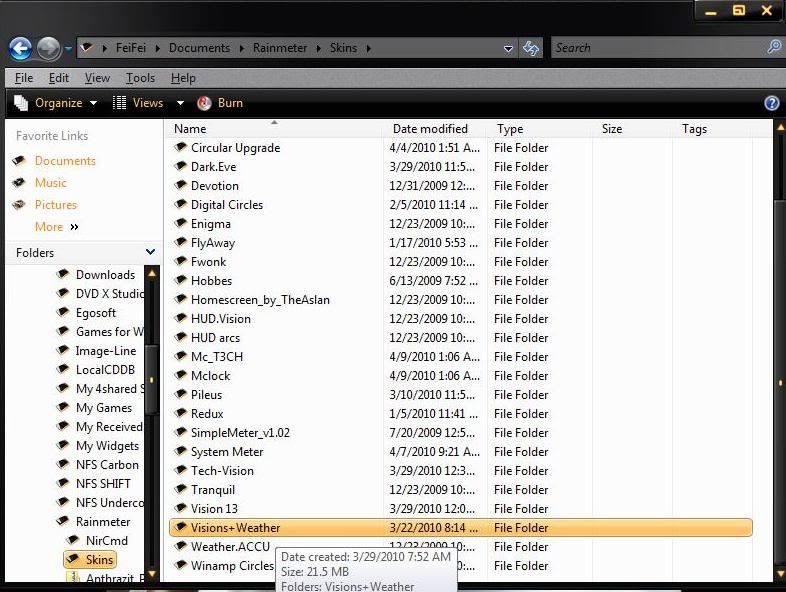The height and width of the screenshot is (592, 786).
Task: Open the File menu
Action: [x=24, y=78]
